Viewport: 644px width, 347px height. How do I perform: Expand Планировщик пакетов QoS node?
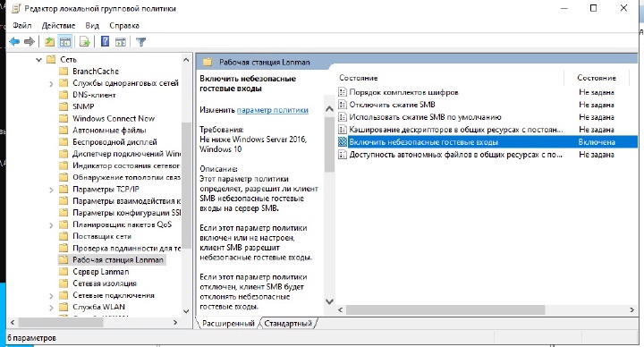click(x=51, y=225)
